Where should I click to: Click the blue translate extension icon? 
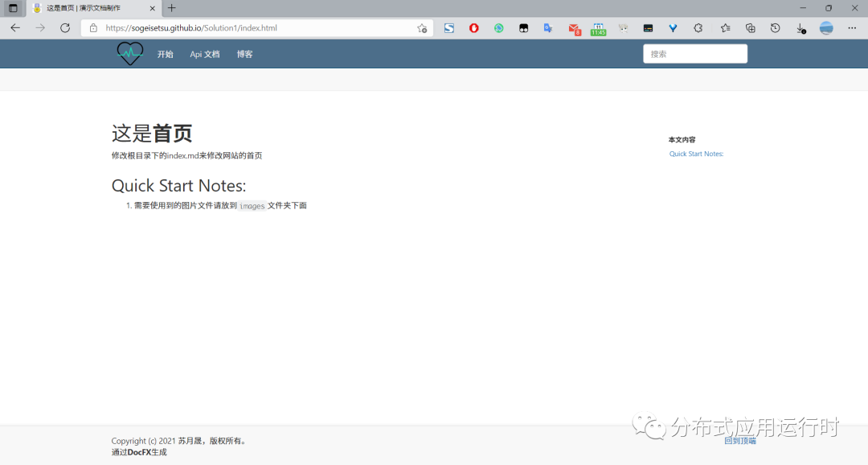coord(548,27)
